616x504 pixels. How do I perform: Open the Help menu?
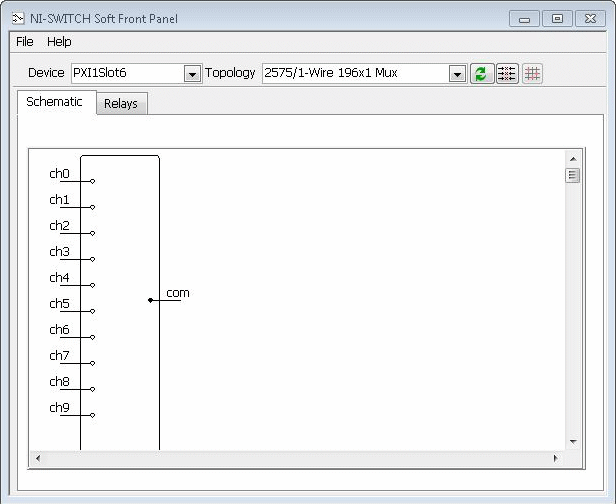tap(59, 42)
